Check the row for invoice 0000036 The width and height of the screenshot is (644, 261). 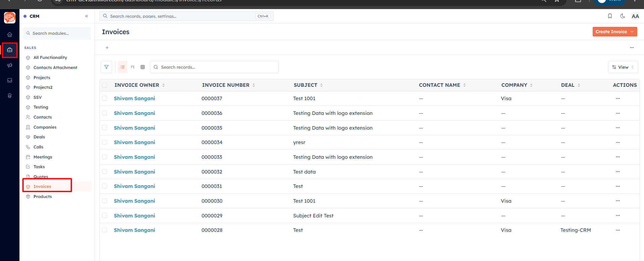[105, 113]
